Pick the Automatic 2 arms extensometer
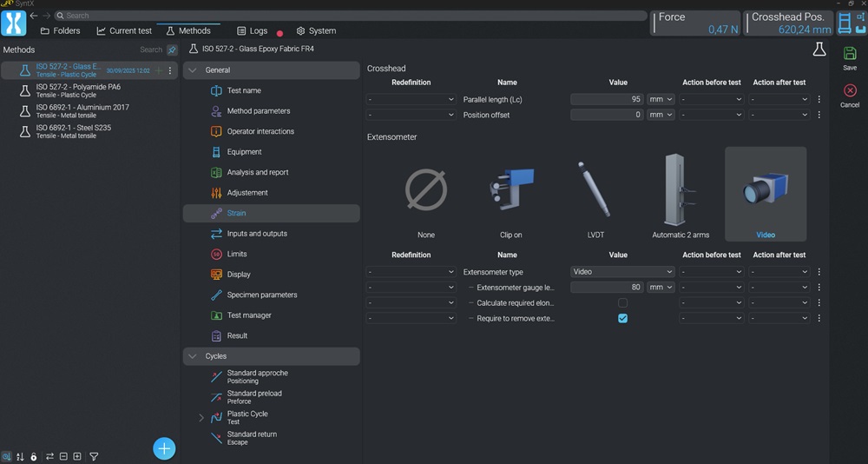 pos(680,193)
